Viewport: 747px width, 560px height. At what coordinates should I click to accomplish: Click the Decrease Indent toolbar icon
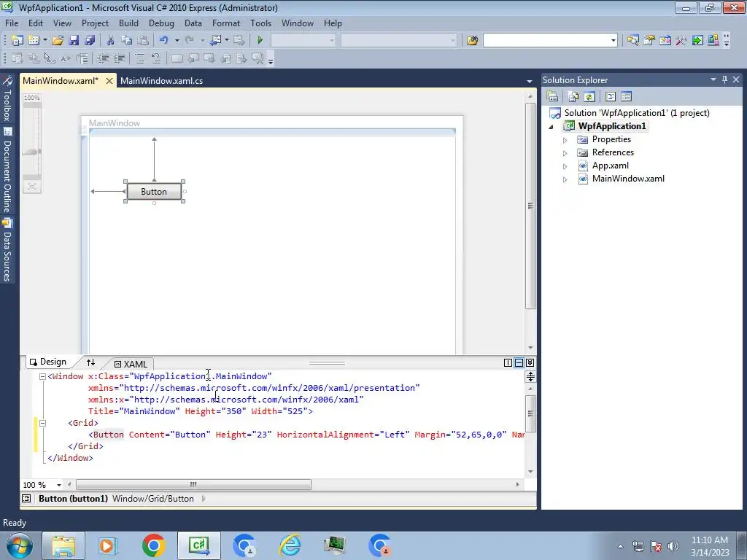(103, 58)
